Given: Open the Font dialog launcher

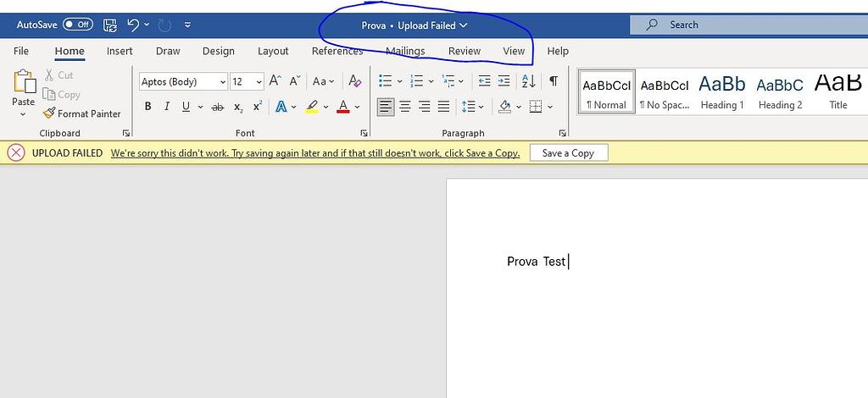Looking at the screenshot, I should pyautogui.click(x=364, y=133).
